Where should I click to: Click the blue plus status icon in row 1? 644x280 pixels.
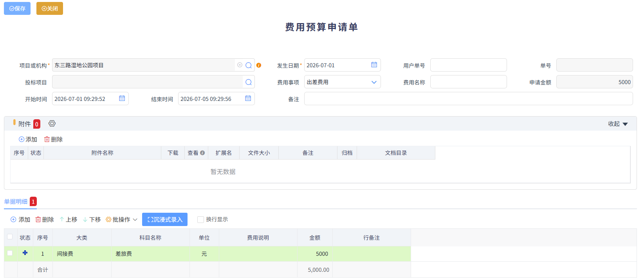(25, 253)
